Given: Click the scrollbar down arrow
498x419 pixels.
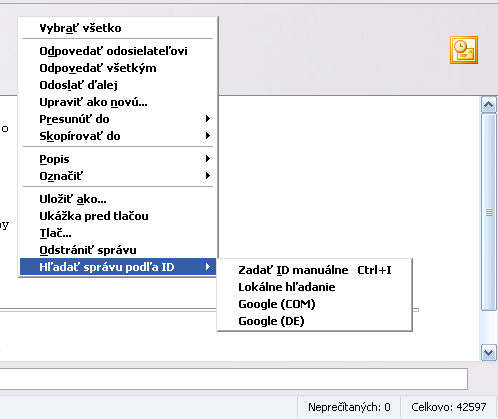Looking at the screenshot, I should pos(489,353).
